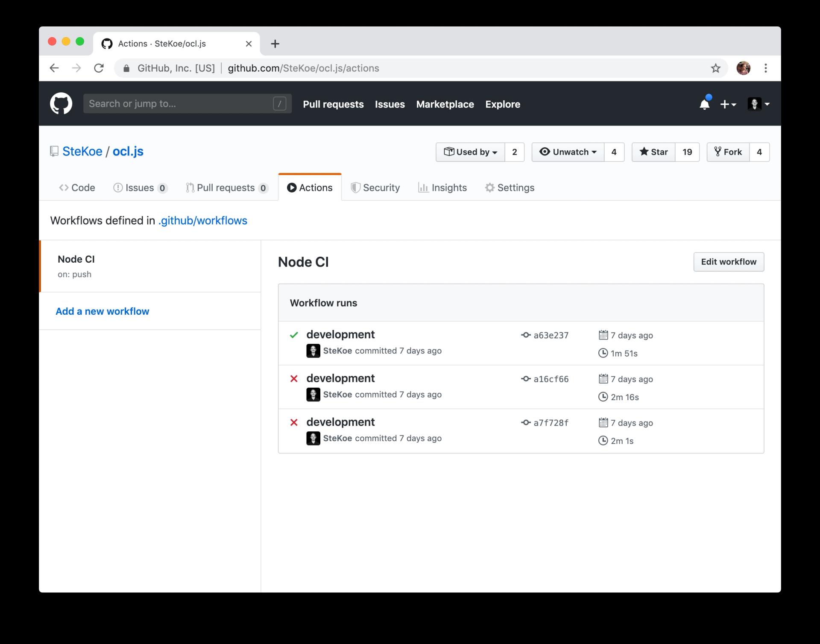Switch to the Insights tab

point(442,187)
